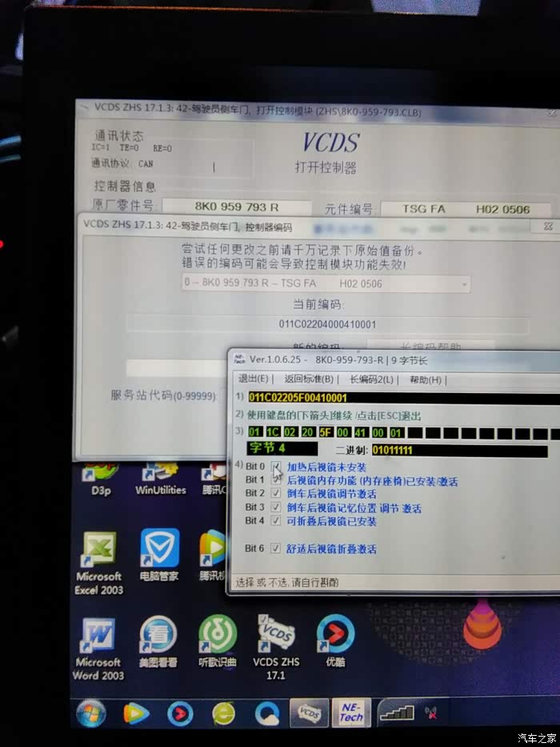Click the 元件编号 field TSG FA H02 0506

(x=466, y=209)
